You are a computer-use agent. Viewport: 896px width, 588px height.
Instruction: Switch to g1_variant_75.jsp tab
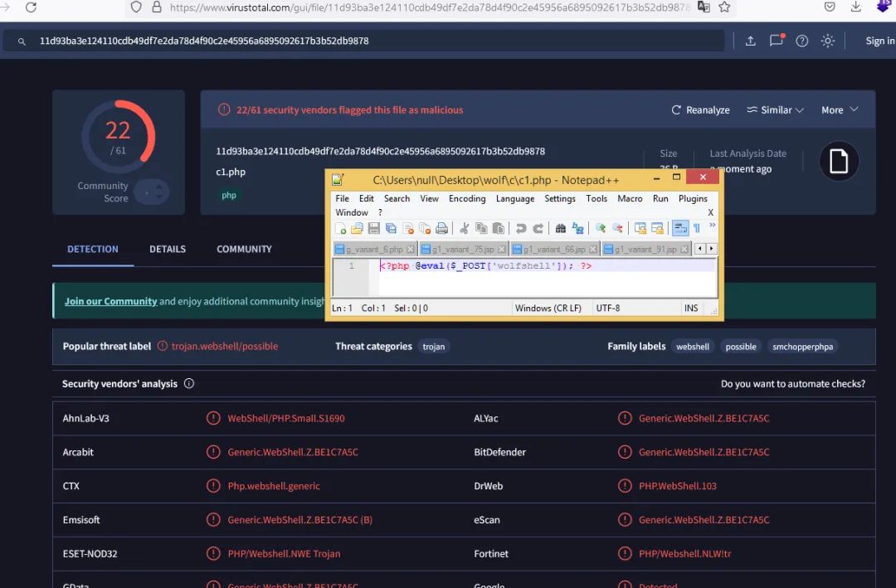pyautogui.click(x=463, y=249)
